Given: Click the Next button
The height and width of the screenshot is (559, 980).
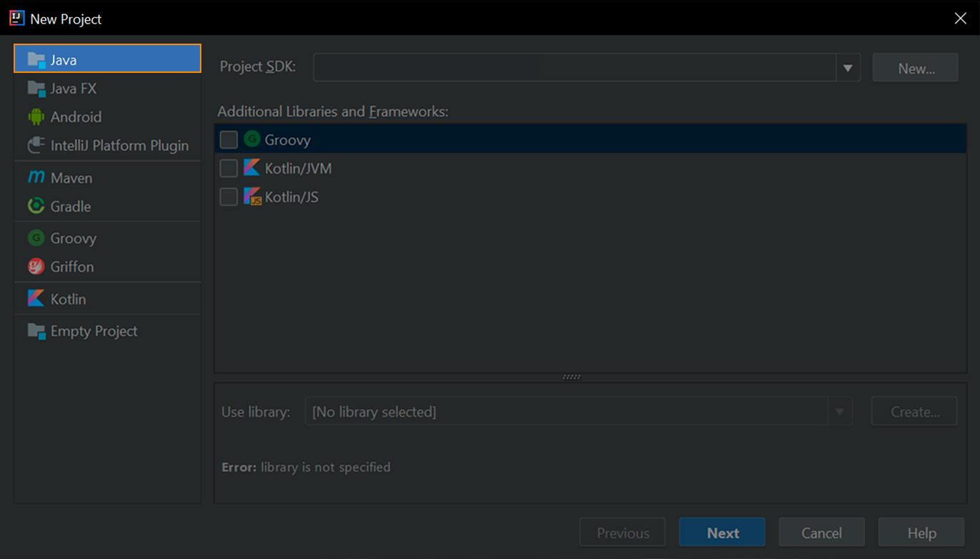Looking at the screenshot, I should [721, 533].
